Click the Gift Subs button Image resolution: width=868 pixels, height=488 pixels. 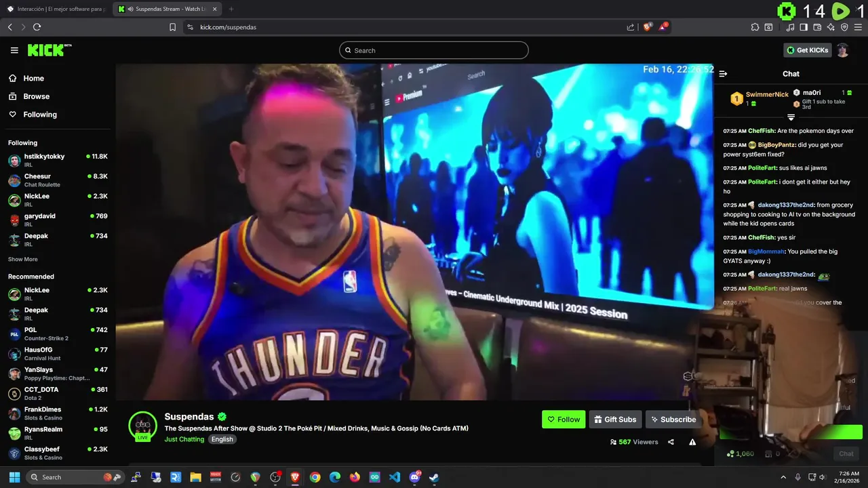615,420
